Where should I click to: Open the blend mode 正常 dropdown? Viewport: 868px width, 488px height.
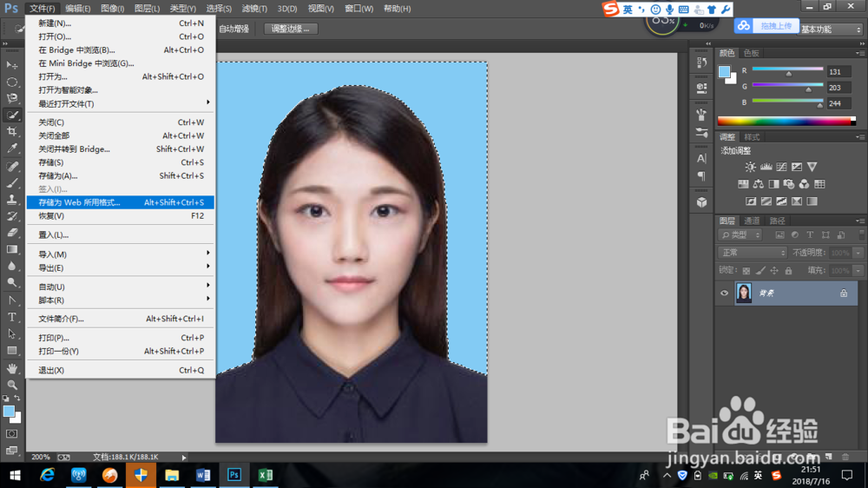point(753,253)
